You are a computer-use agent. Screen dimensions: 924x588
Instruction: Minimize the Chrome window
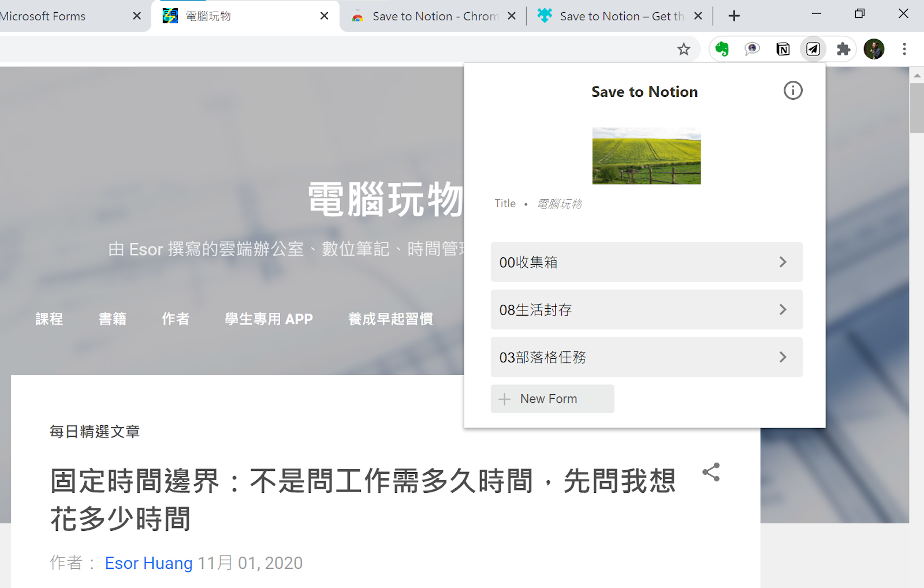[x=817, y=14]
